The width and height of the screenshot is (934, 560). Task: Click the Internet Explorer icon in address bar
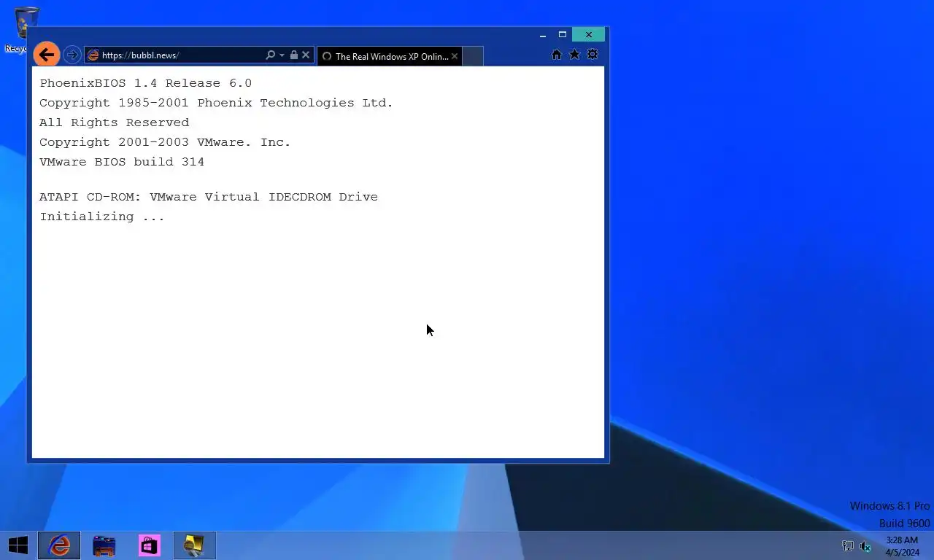click(93, 55)
